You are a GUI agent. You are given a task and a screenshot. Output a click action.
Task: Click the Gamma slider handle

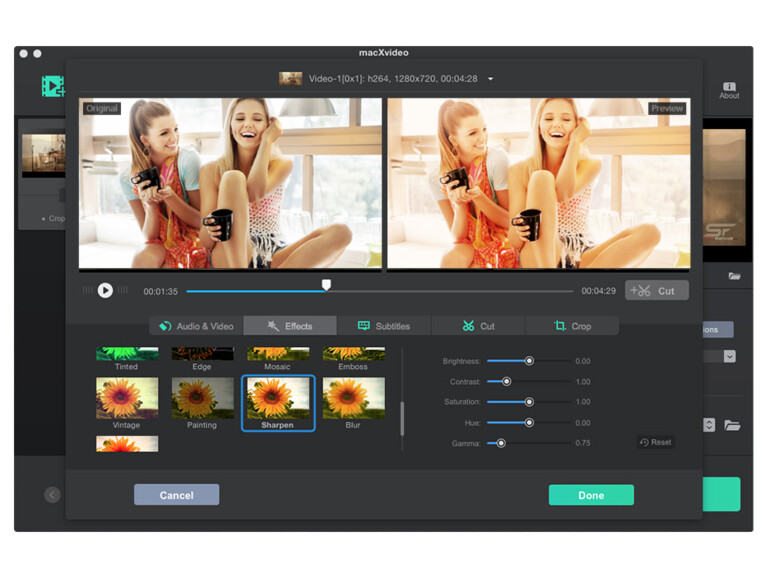point(501,443)
